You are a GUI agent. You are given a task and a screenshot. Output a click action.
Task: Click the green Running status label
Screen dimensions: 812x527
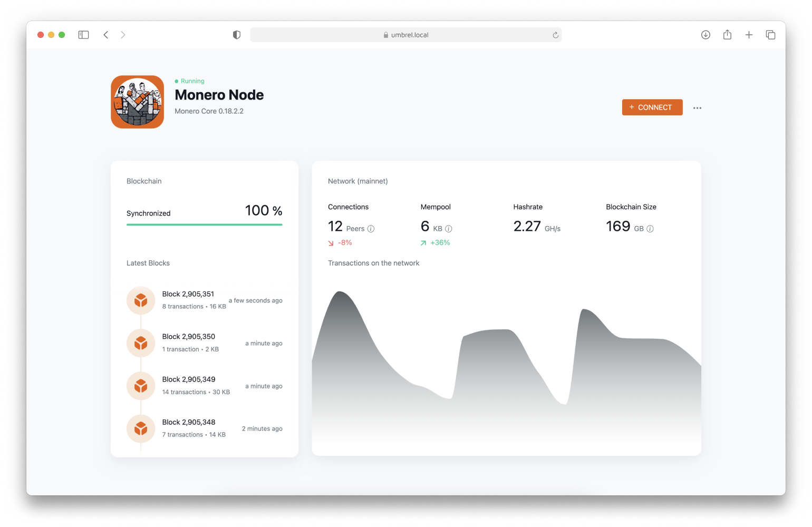click(x=189, y=81)
